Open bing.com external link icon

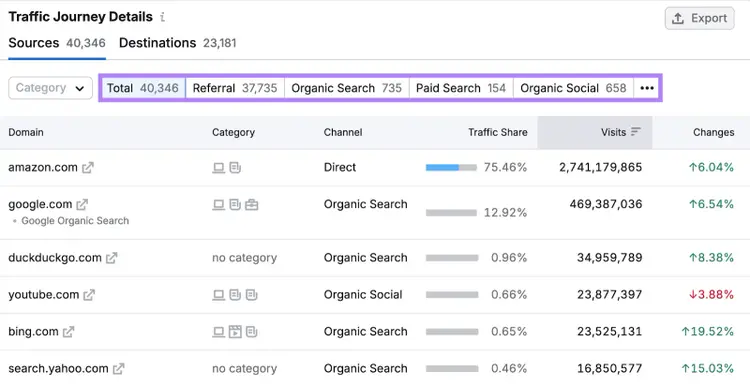click(x=68, y=331)
